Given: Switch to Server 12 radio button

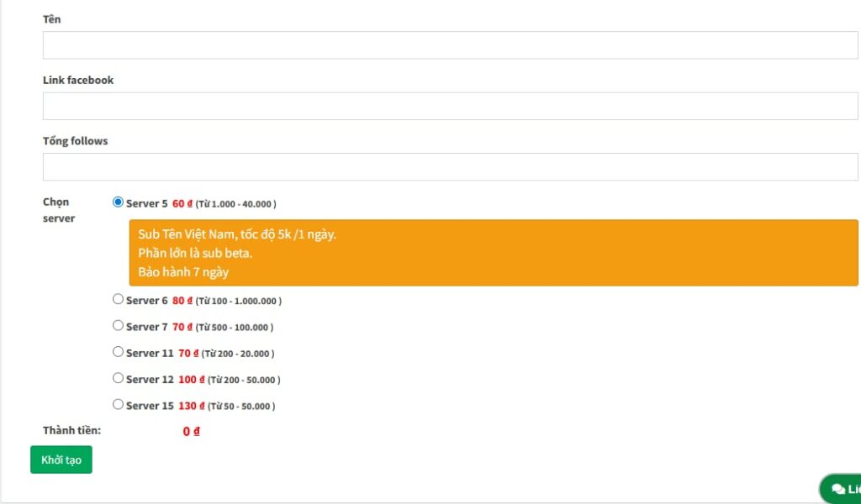Looking at the screenshot, I should pyautogui.click(x=118, y=378).
